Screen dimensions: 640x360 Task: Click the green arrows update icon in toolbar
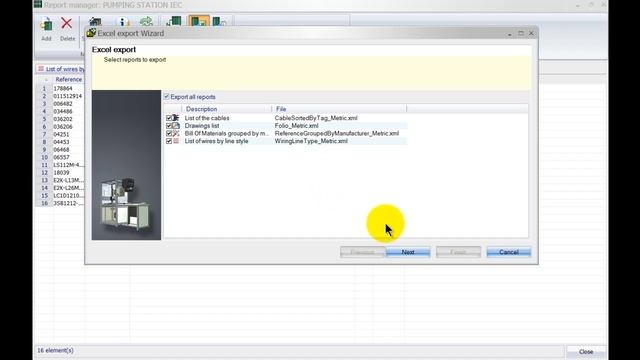(x=146, y=22)
